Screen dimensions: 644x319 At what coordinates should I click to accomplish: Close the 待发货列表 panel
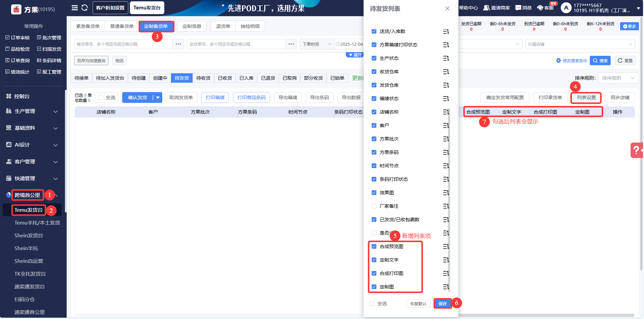click(447, 8)
